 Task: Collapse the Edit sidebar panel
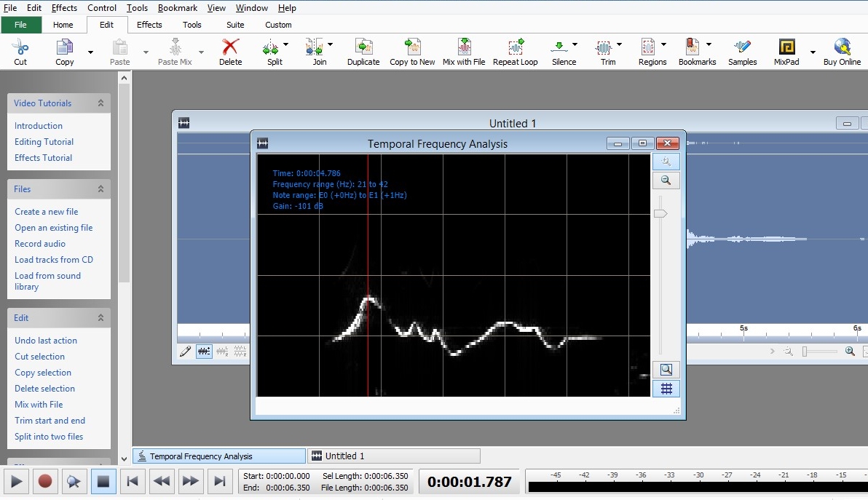100,317
